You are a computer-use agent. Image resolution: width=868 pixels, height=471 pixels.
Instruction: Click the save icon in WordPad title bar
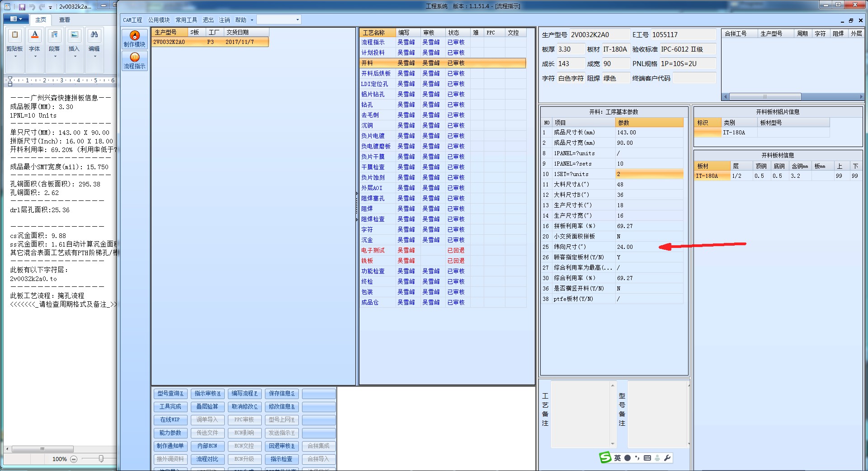(22, 7)
